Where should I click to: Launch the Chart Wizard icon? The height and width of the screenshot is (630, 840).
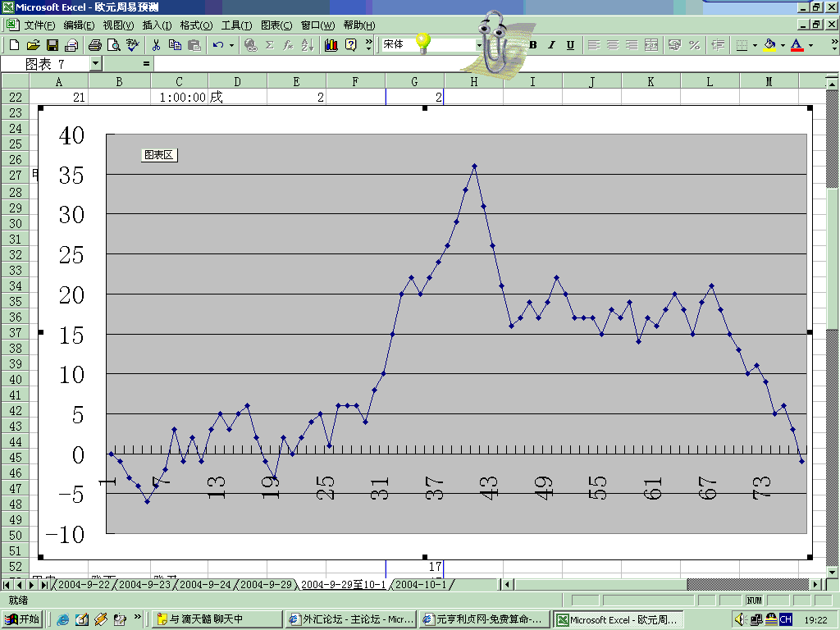(x=331, y=45)
